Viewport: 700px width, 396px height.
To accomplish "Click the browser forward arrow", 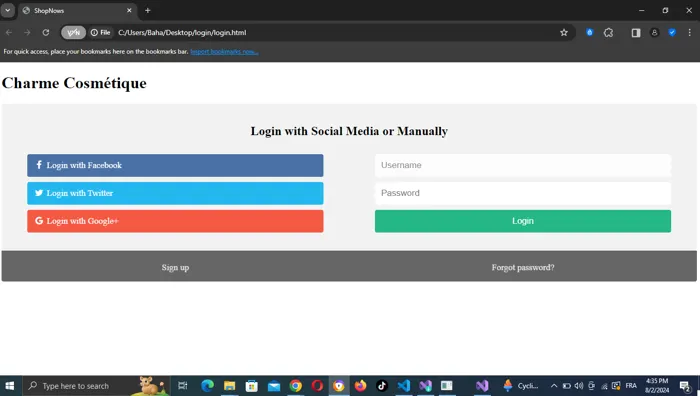I will click(x=27, y=33).
